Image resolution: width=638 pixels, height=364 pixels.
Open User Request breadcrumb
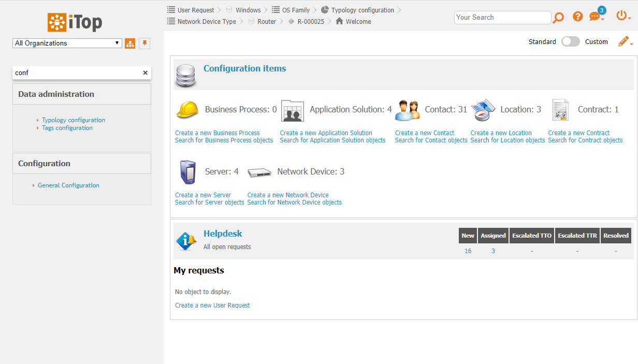click(x=196, y=10)
